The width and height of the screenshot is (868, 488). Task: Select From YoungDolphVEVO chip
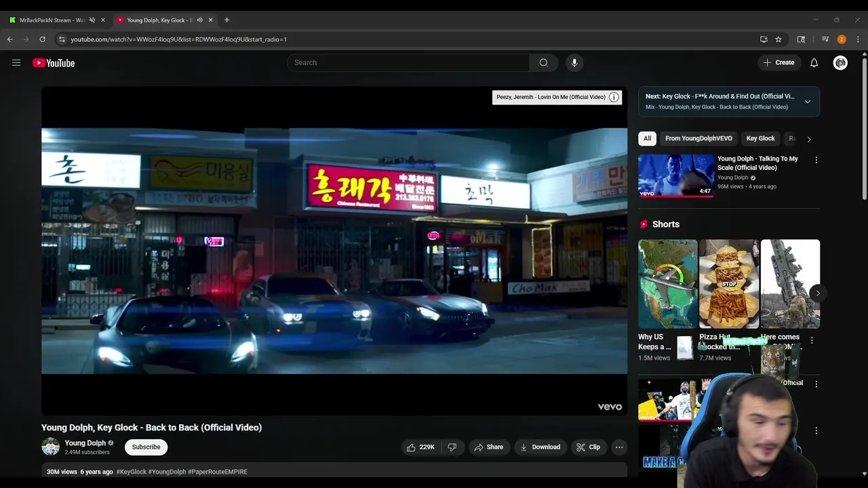point(698,138)
